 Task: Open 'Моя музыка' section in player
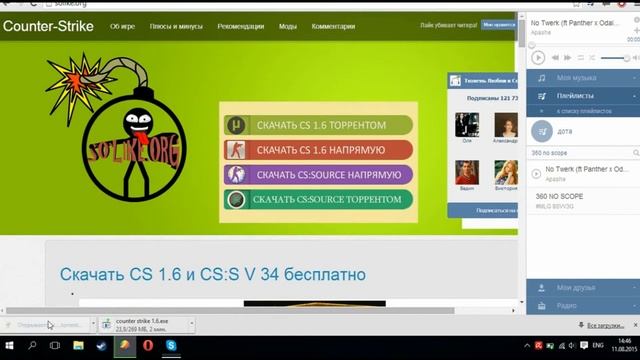click(583, 78)
